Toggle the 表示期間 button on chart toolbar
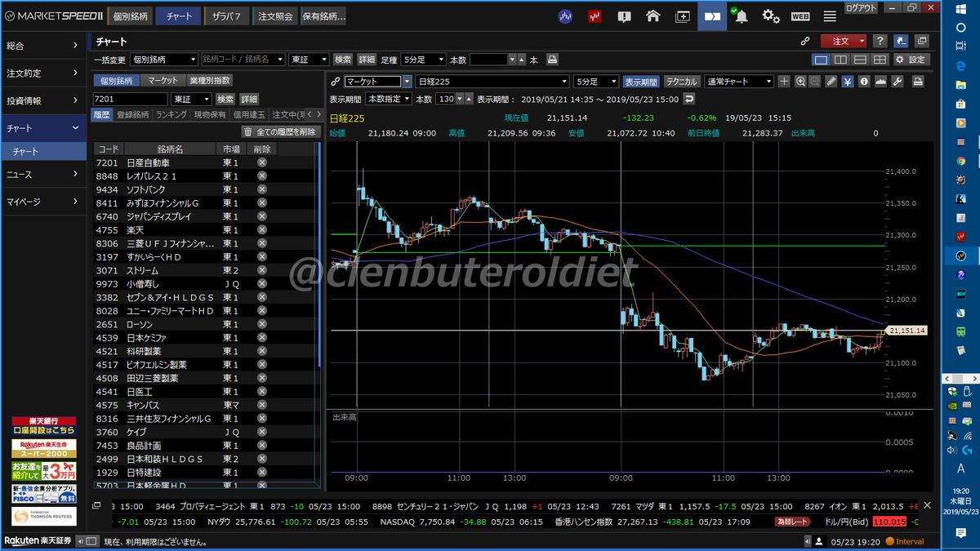Image resolution: width=980 pixels, height=551 pixels. click(x=641, y=82)
